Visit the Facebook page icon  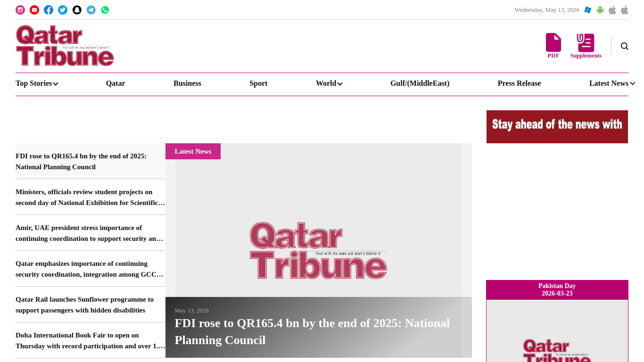coord(49,10)
